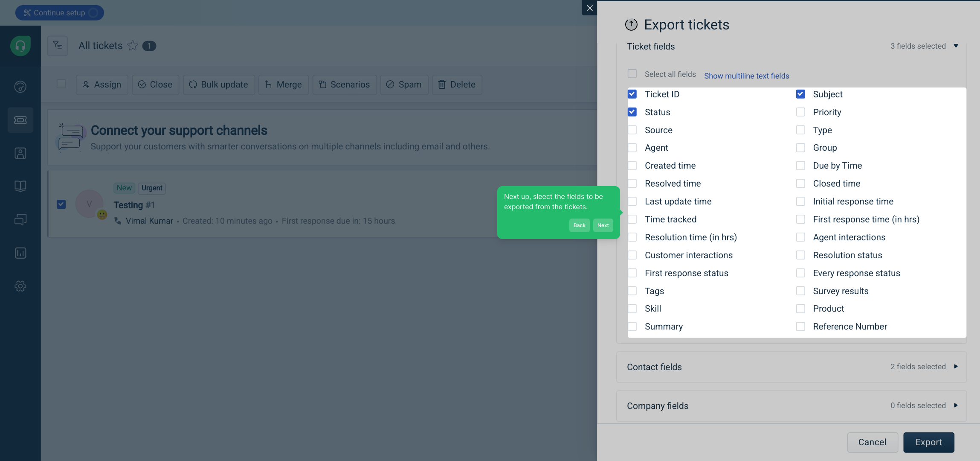The image size is (980, 461).
Task: Open the Admin settings gear icon
Action: pos(20,286)
